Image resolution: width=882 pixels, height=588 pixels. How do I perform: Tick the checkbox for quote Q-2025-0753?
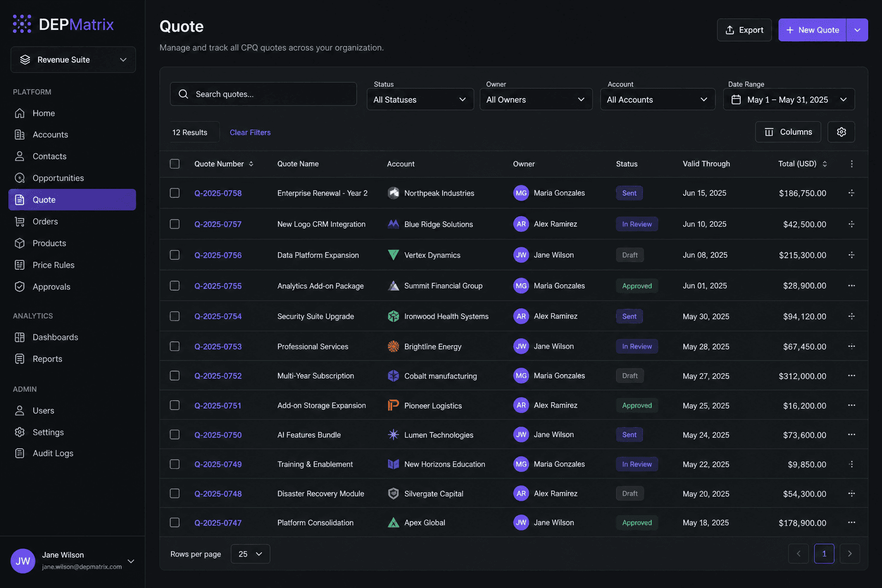click(175, 346)
